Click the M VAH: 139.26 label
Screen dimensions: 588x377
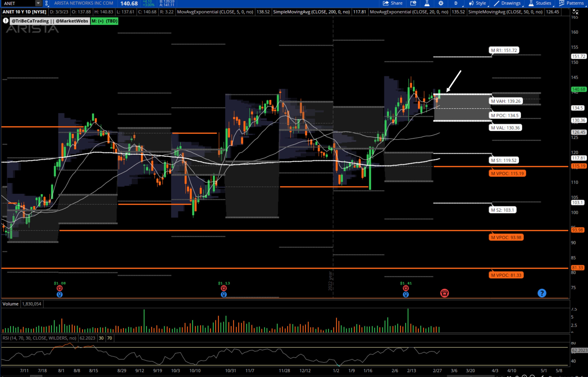[506, 101]
